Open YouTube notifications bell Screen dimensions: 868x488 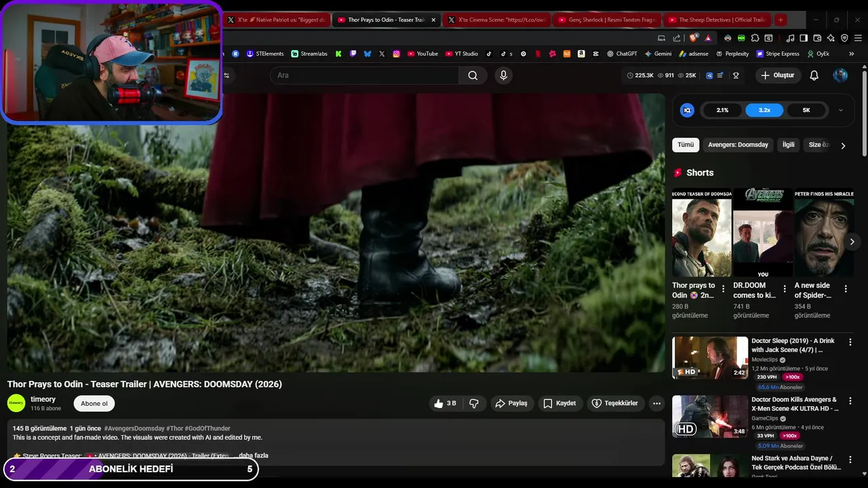point(814,75)
